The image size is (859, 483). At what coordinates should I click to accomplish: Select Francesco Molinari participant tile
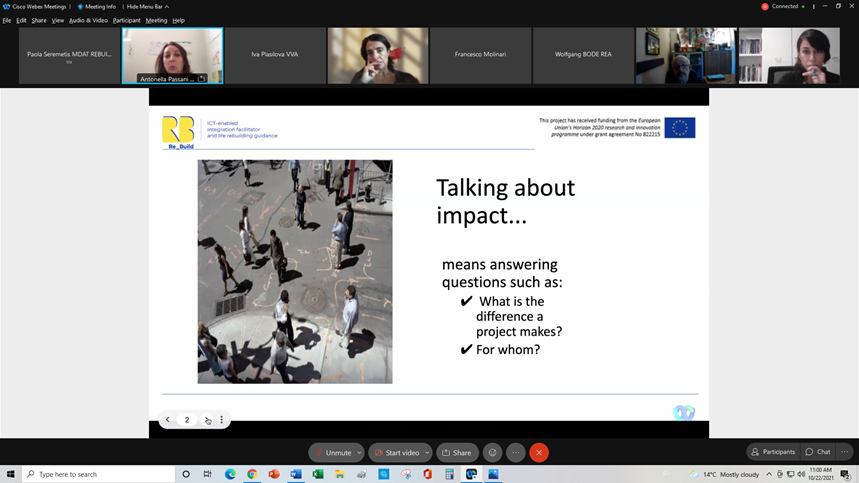[x=480, y=56]
